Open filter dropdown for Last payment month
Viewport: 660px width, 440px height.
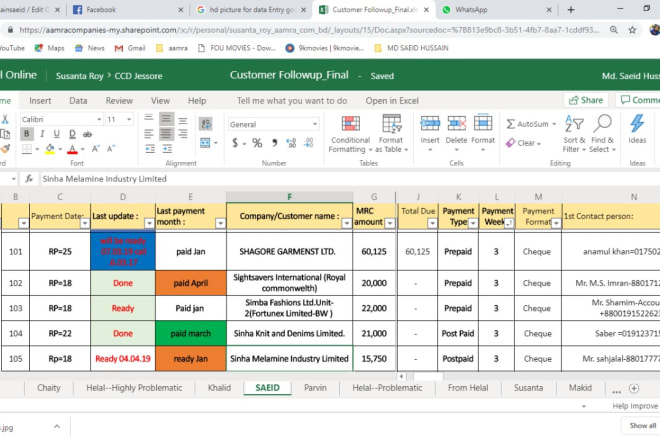[220, 223]
